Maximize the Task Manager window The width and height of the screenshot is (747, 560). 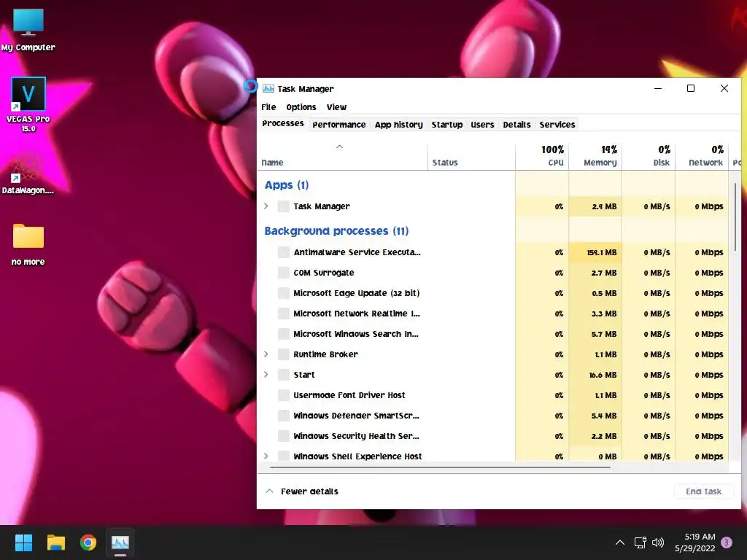(x=691, y=88)
